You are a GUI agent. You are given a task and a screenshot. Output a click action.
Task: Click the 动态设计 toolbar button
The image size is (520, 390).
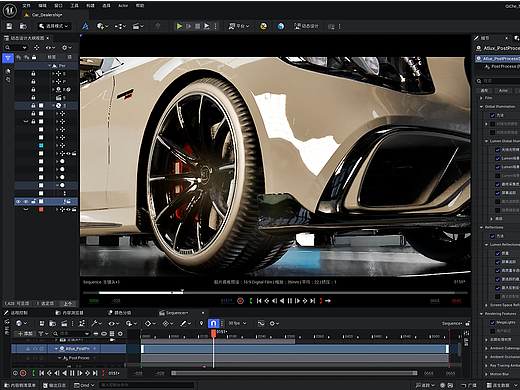(x=306, y=26)
